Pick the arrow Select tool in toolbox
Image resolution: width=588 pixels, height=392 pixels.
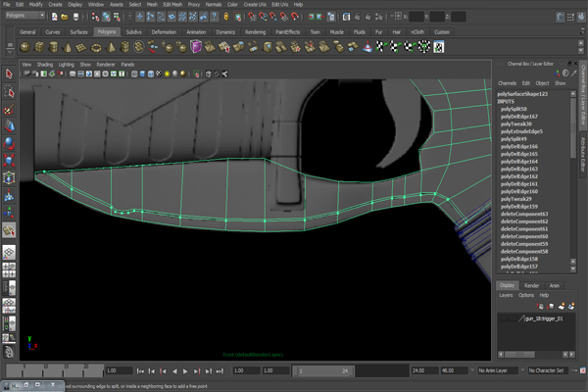(9, 73)
